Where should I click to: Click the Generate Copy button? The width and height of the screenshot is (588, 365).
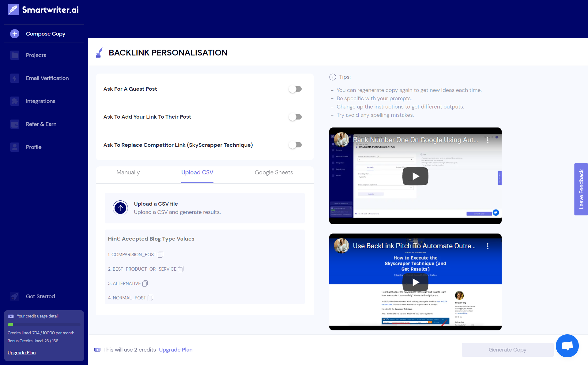click(507, 350)
